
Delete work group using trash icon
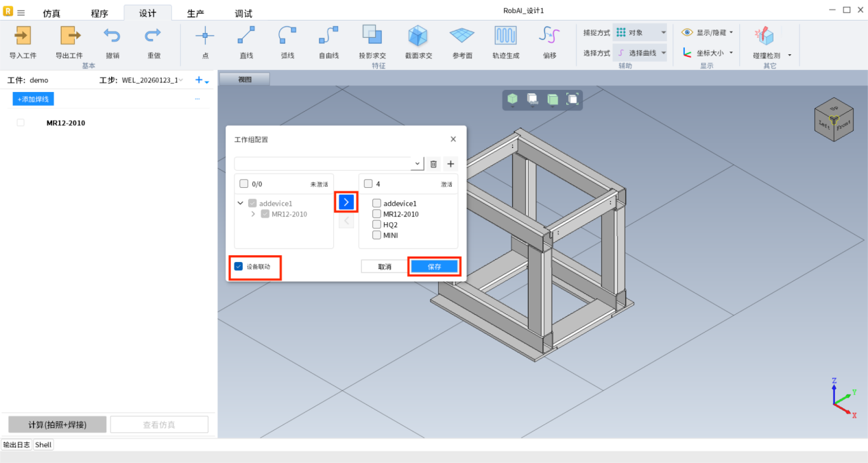pyautogui.click(x=433, y=164)
